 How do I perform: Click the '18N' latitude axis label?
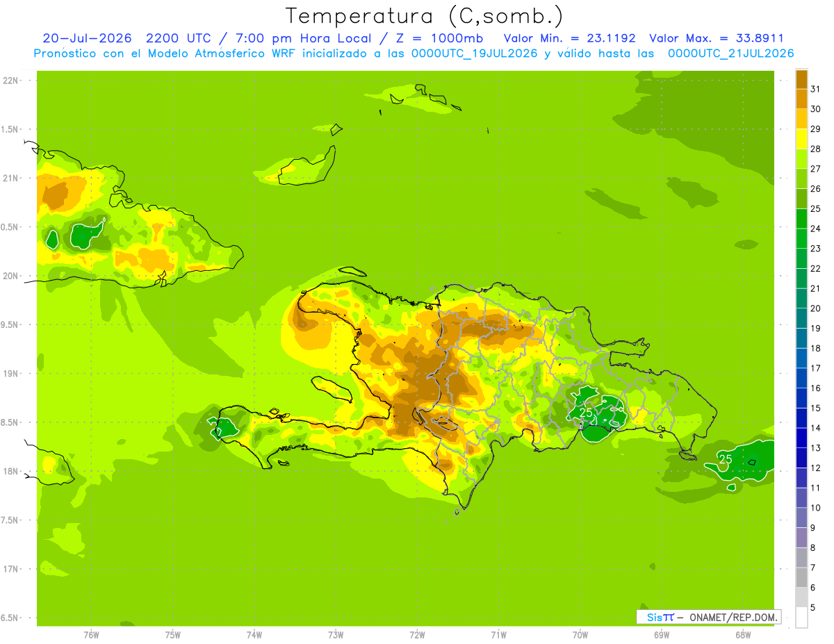coord(11,471)
